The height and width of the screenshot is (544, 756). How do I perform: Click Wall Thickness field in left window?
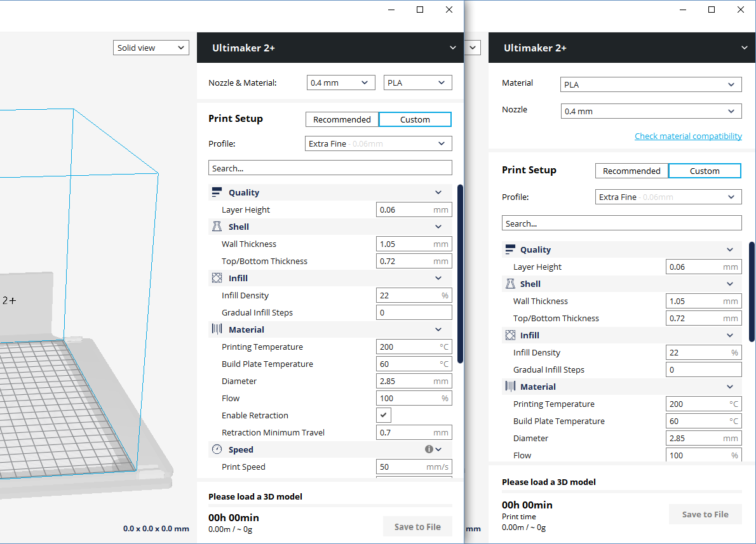(414, 244)
